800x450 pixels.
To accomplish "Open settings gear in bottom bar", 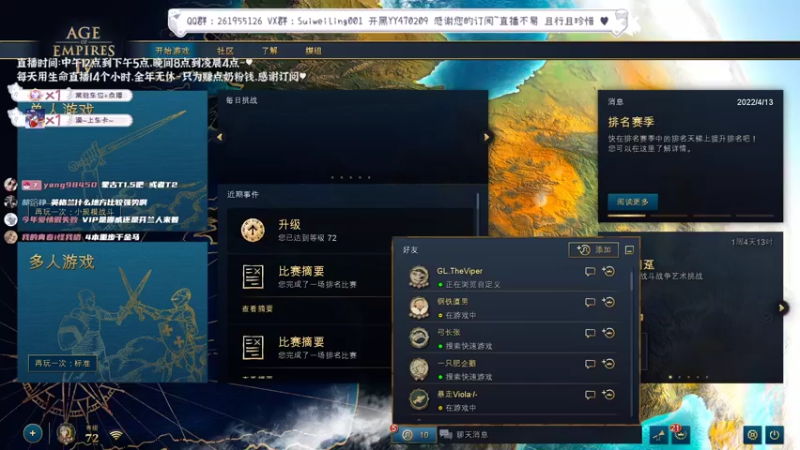I will pos(753,435).
